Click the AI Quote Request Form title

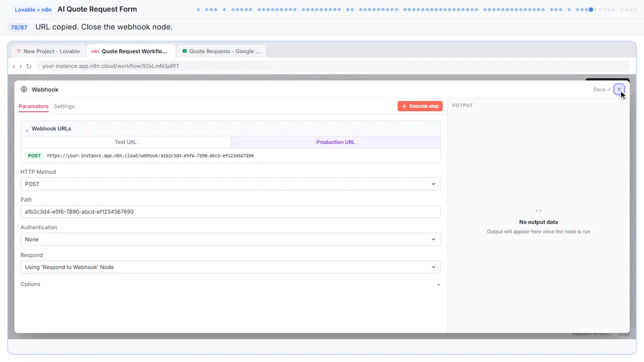[x=97, y=9]
